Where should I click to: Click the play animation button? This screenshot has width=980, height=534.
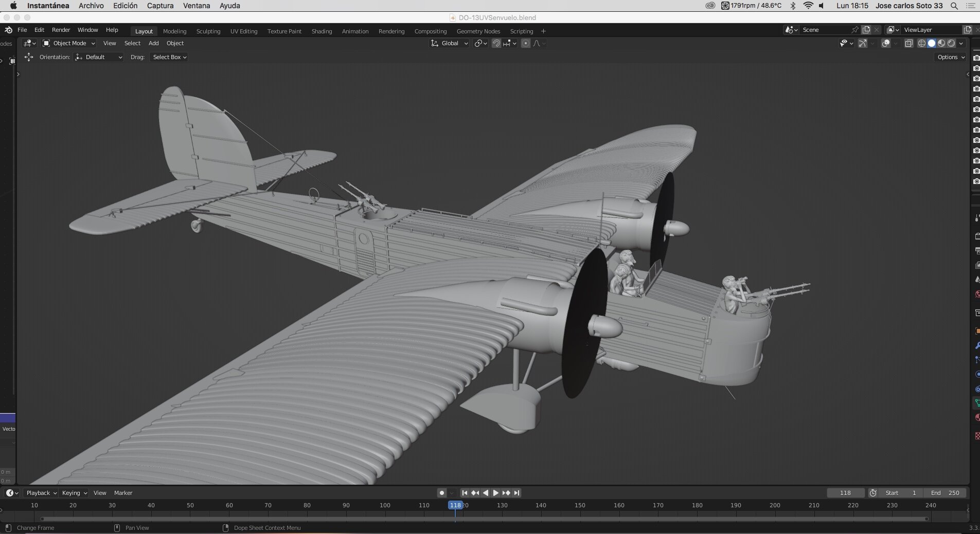[x=496, y=492]
